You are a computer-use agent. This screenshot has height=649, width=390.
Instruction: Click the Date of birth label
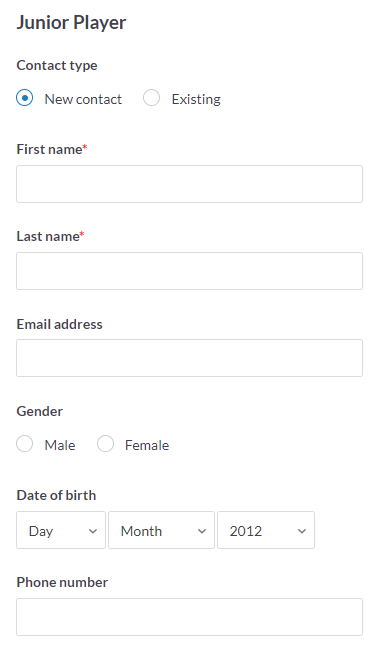pyautogui.click(x=56, y=495)
